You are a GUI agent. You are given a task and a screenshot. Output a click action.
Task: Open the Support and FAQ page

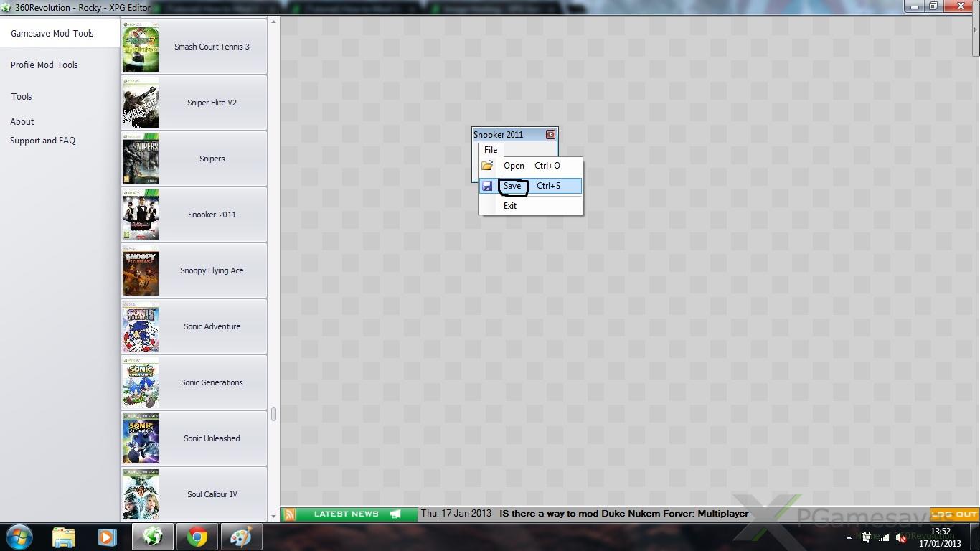point(42,141)
